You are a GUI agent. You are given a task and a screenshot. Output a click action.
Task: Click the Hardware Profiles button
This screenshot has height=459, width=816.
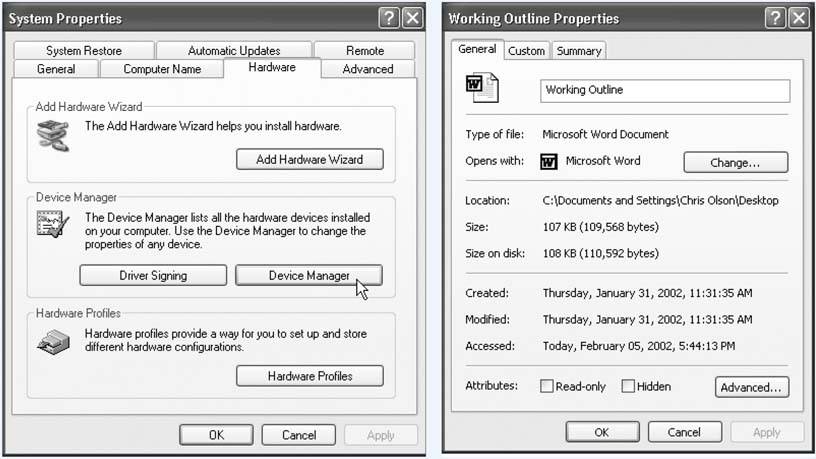pos(310,376)
